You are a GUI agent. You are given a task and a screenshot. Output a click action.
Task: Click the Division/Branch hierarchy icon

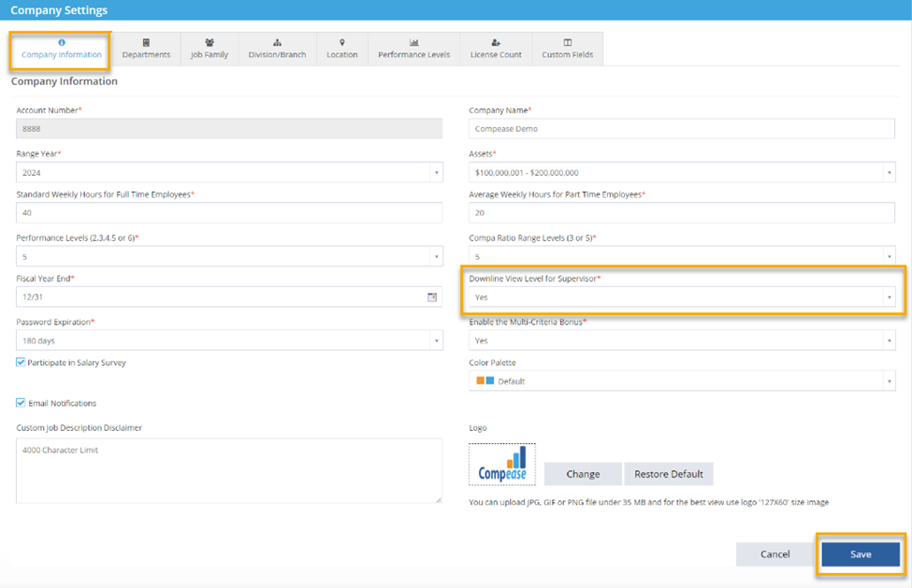[x=275, y=41]
